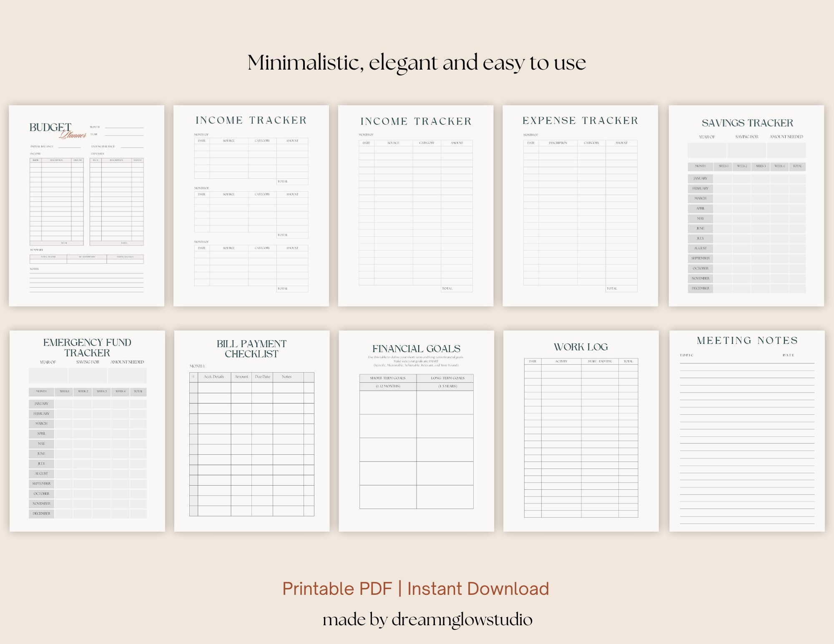Viewport: 834px width, 644px height.
Task: Select the JANUARY row in Savings Tracker
Action: pos(700,178)
